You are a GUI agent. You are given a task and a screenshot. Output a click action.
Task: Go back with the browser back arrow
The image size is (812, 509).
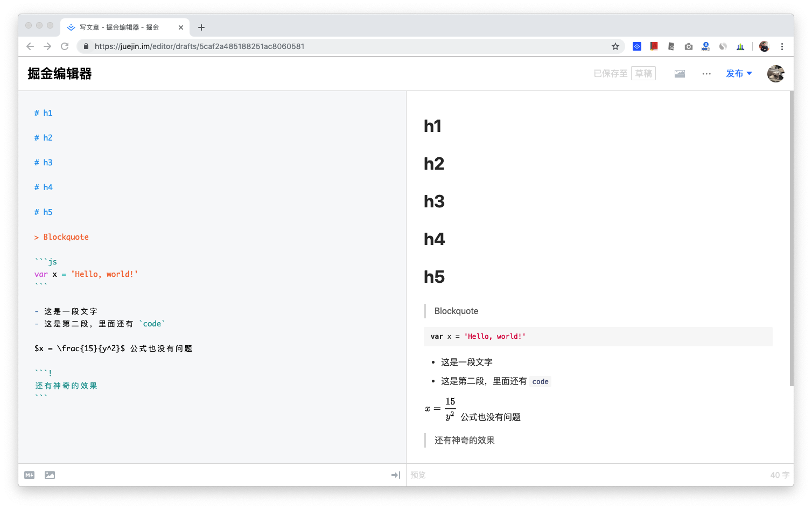click(x=30, y=46)
